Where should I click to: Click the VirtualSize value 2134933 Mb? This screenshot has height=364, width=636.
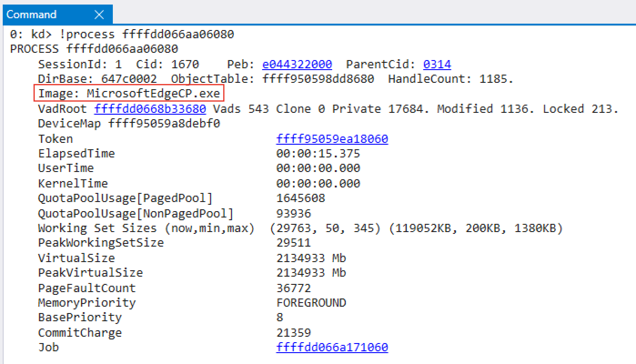click(311, 258)
